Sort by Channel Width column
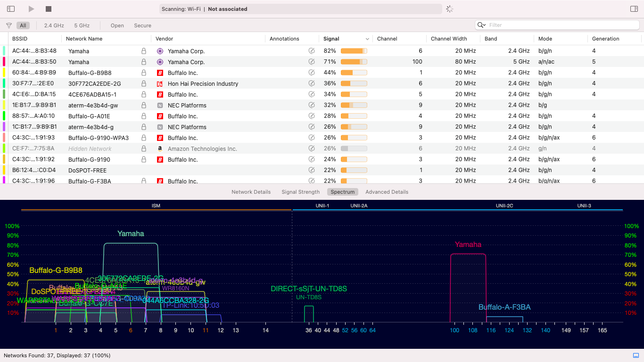Viewport: 644px width, 362px height. pos(449,39)
